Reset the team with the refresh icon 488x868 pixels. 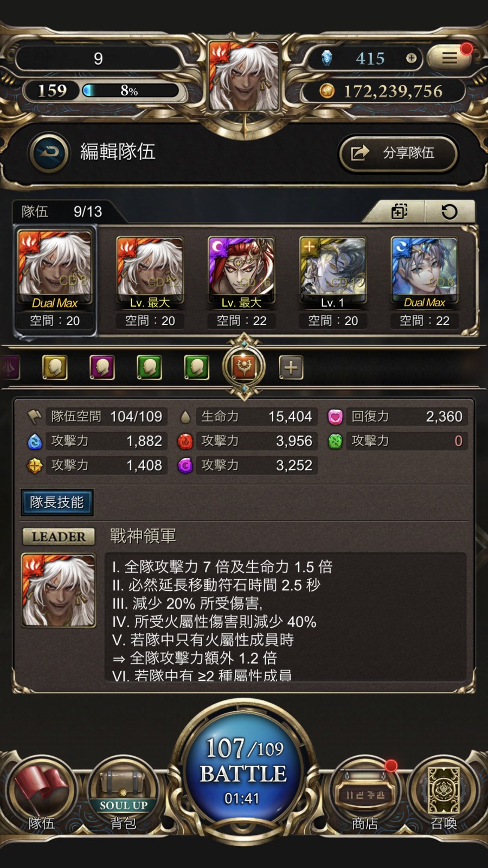click(450, 211)
